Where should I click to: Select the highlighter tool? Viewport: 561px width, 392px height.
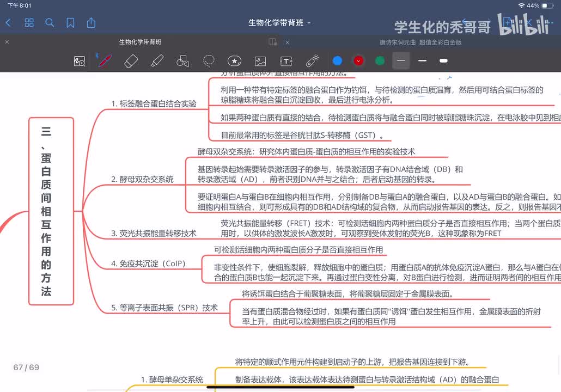157,61
